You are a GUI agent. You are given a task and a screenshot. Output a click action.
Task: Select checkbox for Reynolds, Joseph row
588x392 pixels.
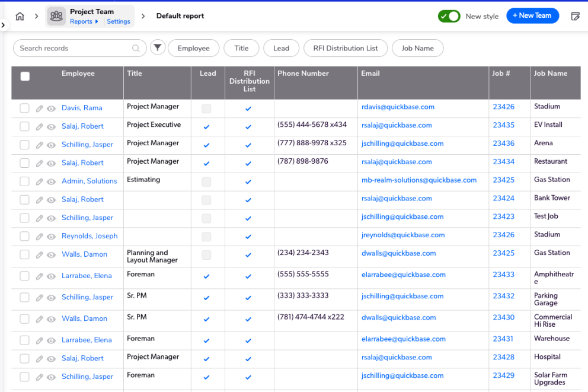(24, 236)
